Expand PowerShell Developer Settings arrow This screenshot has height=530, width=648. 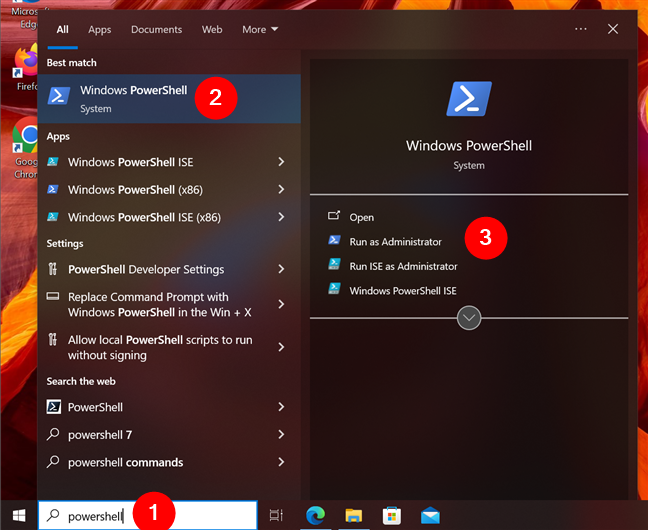281,269
